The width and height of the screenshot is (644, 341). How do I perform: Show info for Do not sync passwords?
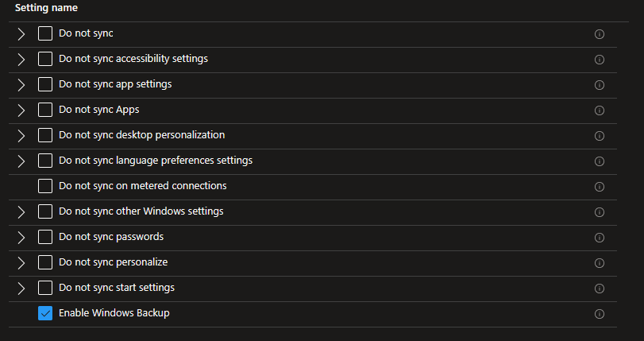[x=600, y=238]
